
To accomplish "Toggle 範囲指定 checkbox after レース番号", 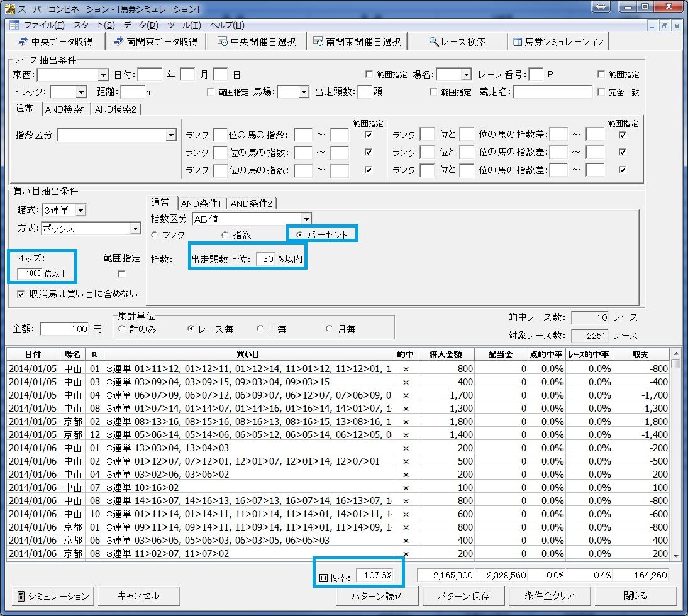I will (x=601, y=75).
